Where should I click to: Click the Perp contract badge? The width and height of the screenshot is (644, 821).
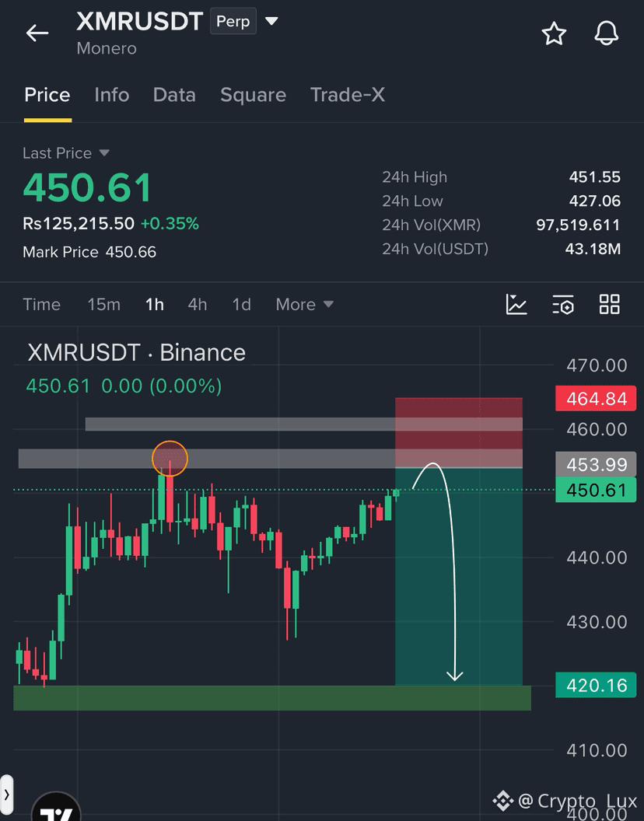click(233, 22)
